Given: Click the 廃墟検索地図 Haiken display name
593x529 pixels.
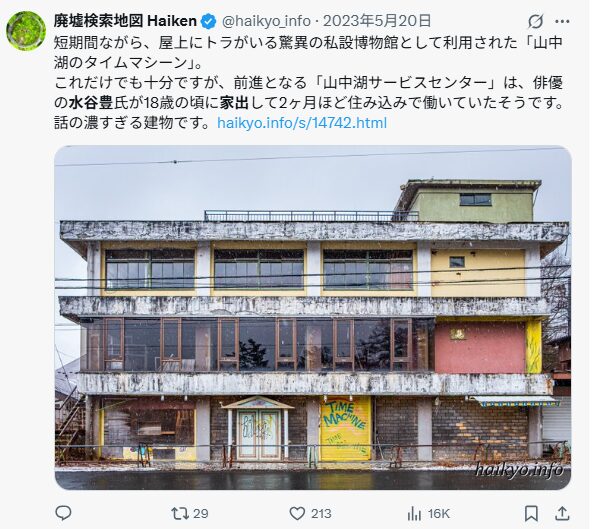Looking at the screenshot, I should (125, 21).
